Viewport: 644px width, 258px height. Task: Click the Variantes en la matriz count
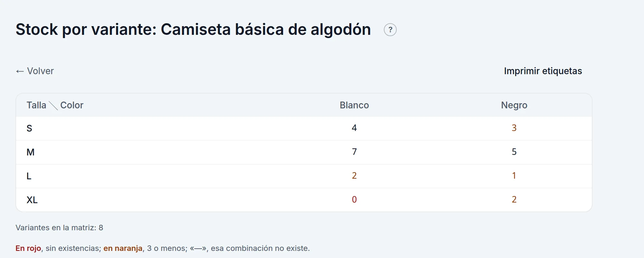point(59,228)
